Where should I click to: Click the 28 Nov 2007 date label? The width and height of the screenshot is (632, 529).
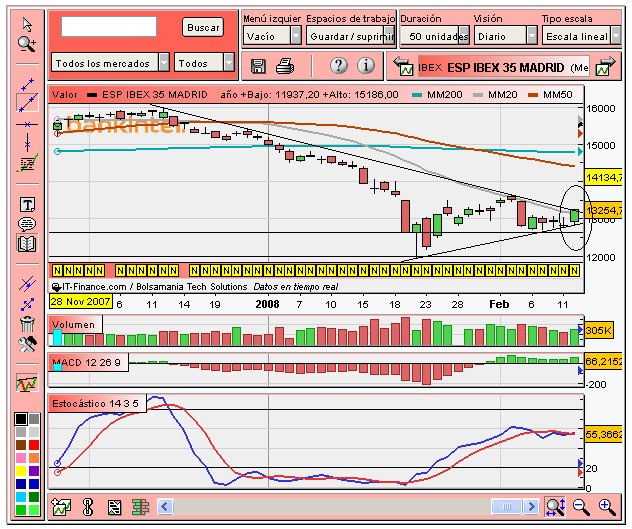coord(81,302)
